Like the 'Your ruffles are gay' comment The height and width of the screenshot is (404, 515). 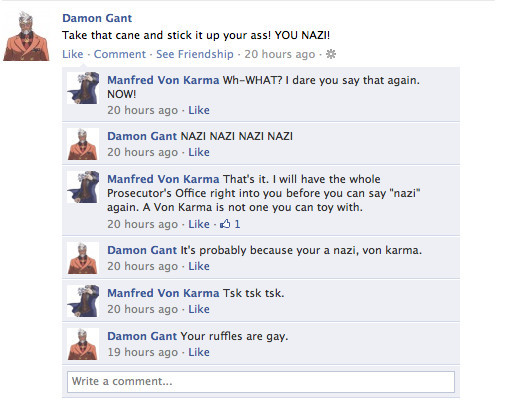point(199,352)
